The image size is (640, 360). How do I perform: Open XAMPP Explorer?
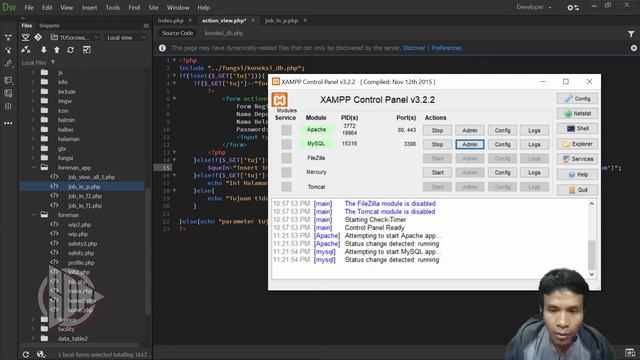577,144
